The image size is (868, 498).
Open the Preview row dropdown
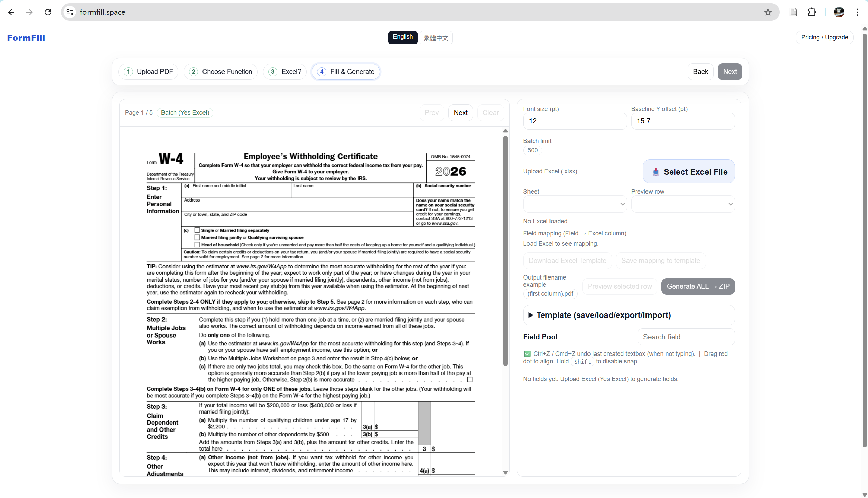tap(683, 204)
